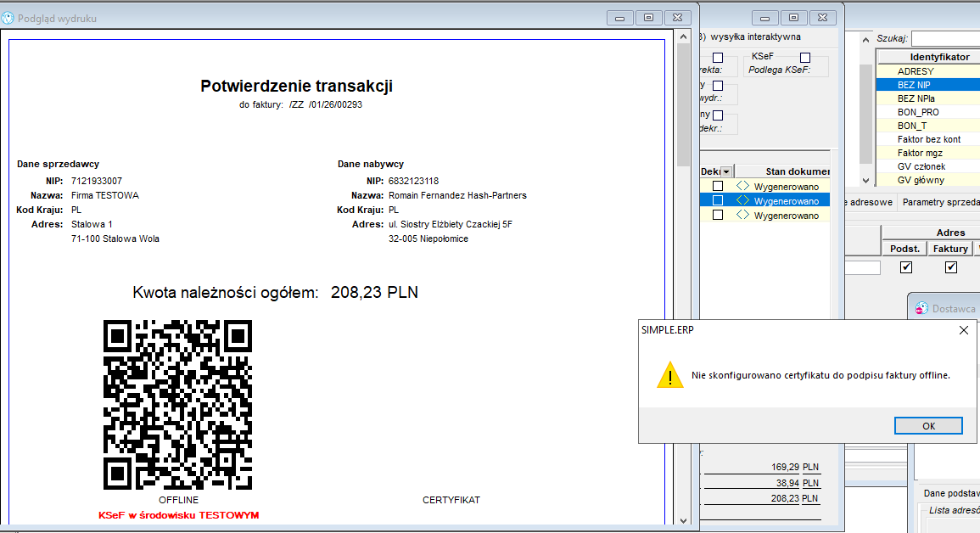Image resolution: width=980 pixels, height=533 pixels.
Task: Click the QR code in the print preview
Action: (x=177, y=405)
